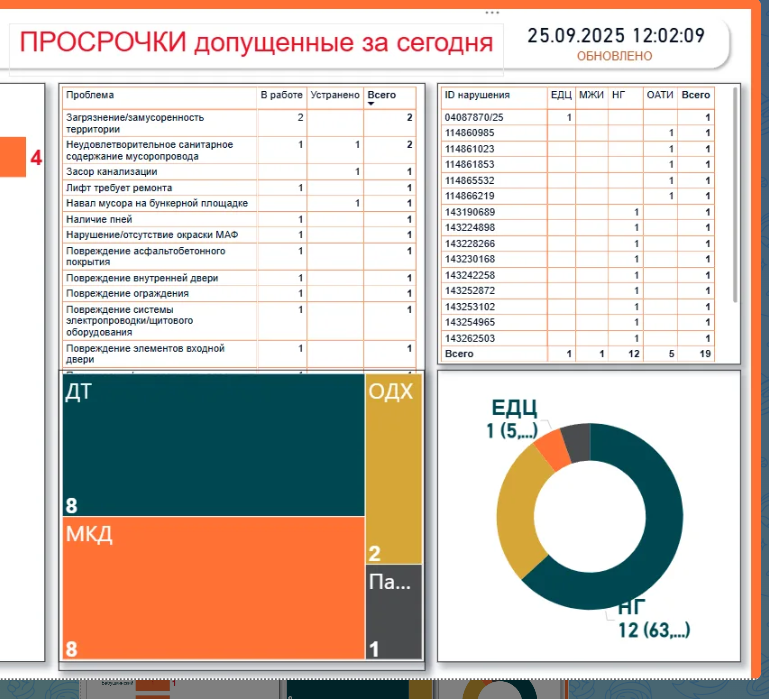769x699 pixels.
Task: Select the Нарушение/отсутствие окраски МАФ row
Action: 239,234
